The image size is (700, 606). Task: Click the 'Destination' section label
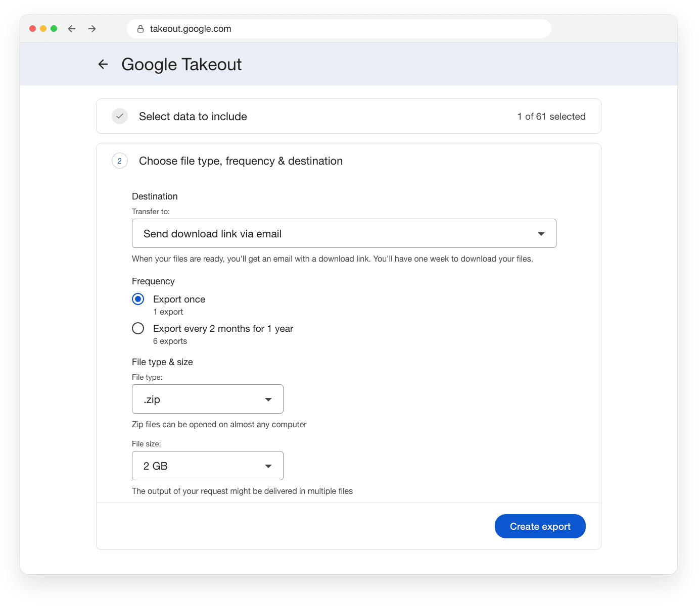pyautogui.click(x=155, y=196)
